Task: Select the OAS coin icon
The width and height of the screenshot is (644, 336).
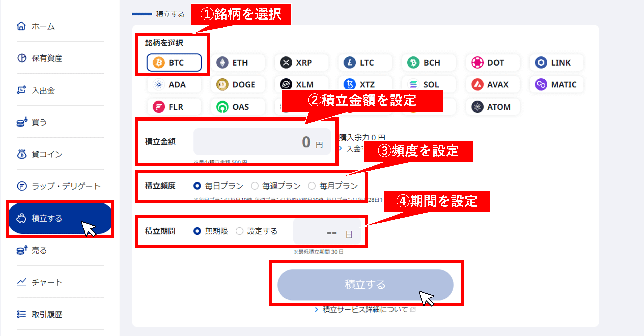Action: [x=222, y=107]
